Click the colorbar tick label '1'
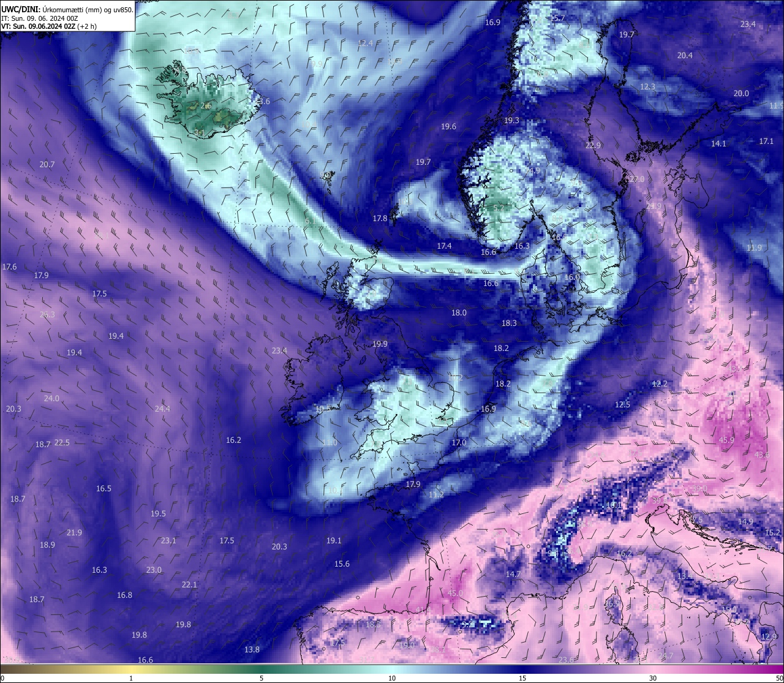784x683 pixels. (x=131, y=678)
